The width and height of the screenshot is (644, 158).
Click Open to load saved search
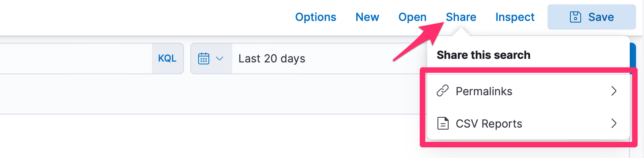[x=412, y=17]
